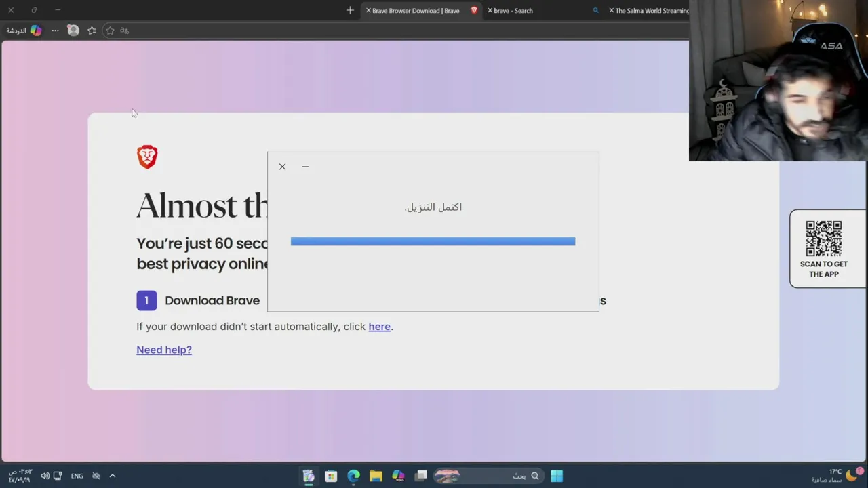The height and width of the screenshot is (488, 868).
Task: Open Microsoft Store in taskbar
Action: [331, 476]
